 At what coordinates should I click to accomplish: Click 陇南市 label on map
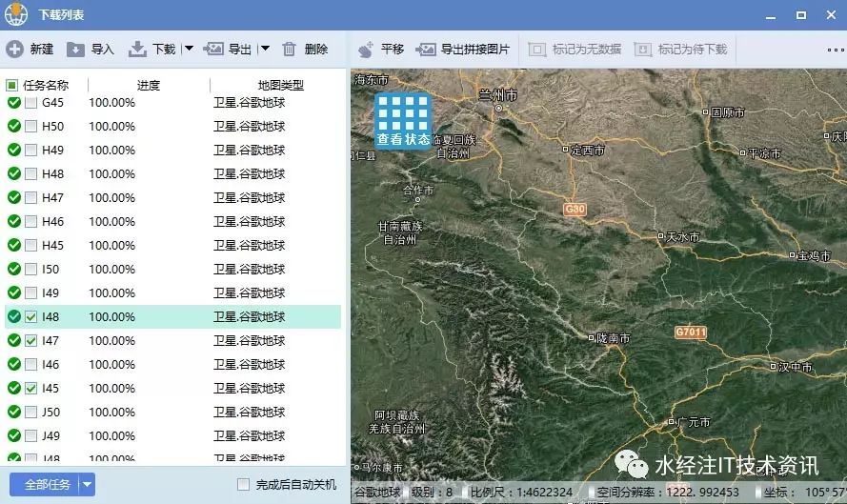[x=614, y=338]
